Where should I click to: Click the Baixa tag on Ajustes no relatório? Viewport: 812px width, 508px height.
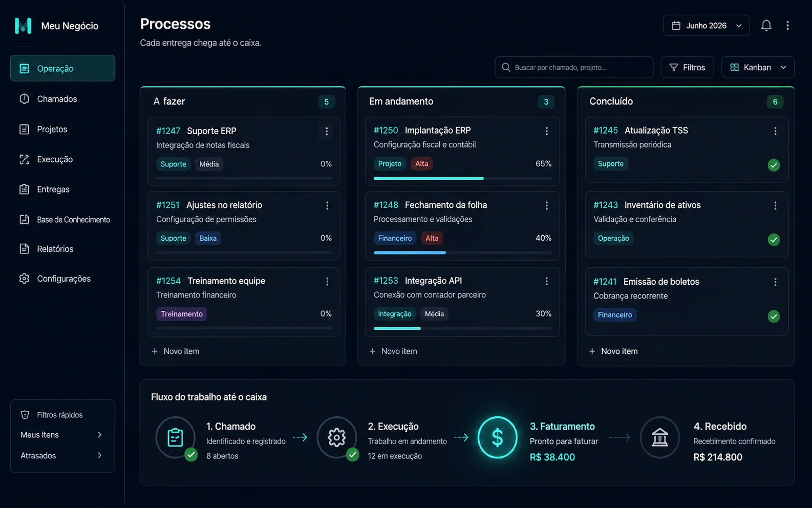[208, 238]
